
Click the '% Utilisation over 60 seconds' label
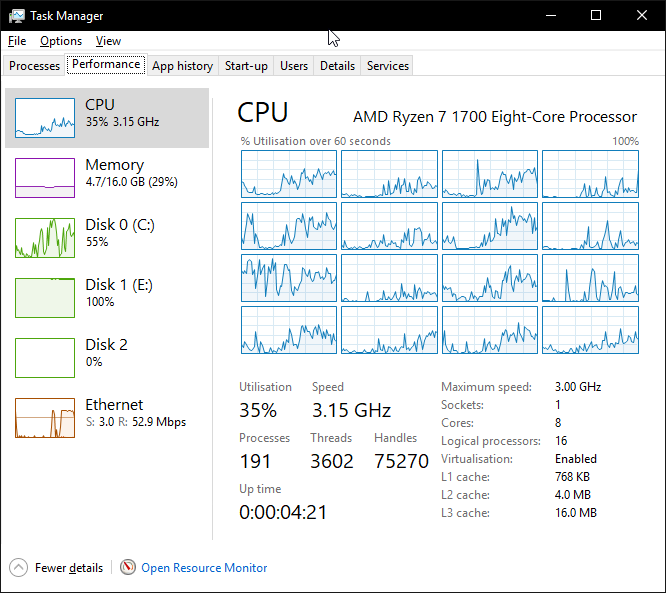tap(316, 141)
